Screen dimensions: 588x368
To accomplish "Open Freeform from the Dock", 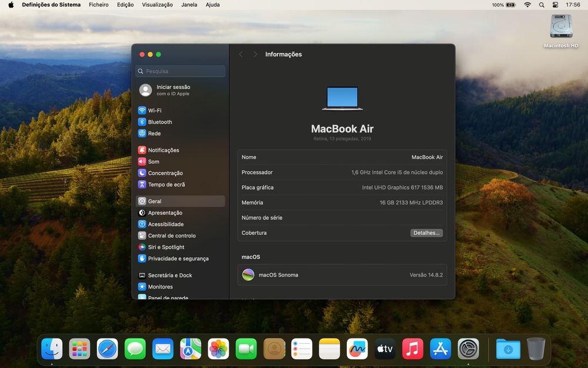I will pos(358,349).
